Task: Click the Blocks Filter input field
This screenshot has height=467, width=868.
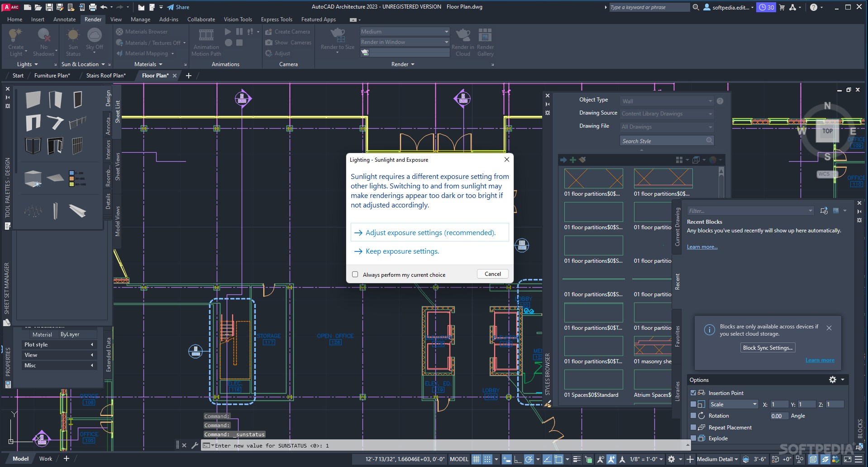Action: pos(750,211)
